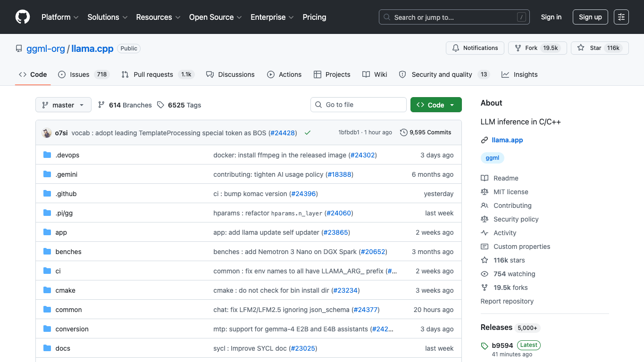The image size is (644, 362).
Task: Click the eye icon beside 754 watching
Action: (x=485, y=274)
